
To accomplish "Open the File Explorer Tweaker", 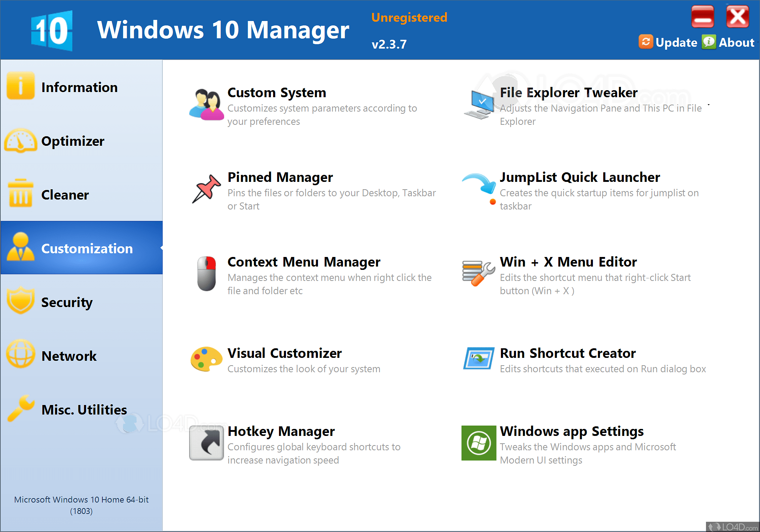I will (x=568, y=93).
